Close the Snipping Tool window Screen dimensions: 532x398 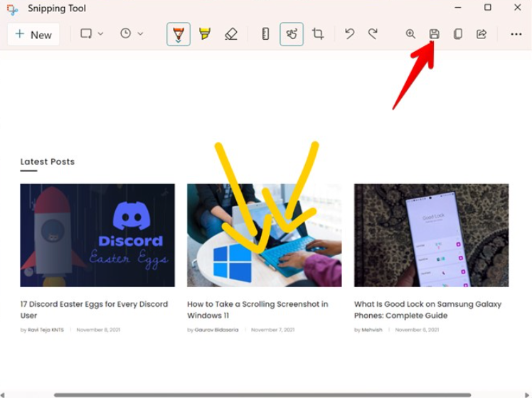517,7
